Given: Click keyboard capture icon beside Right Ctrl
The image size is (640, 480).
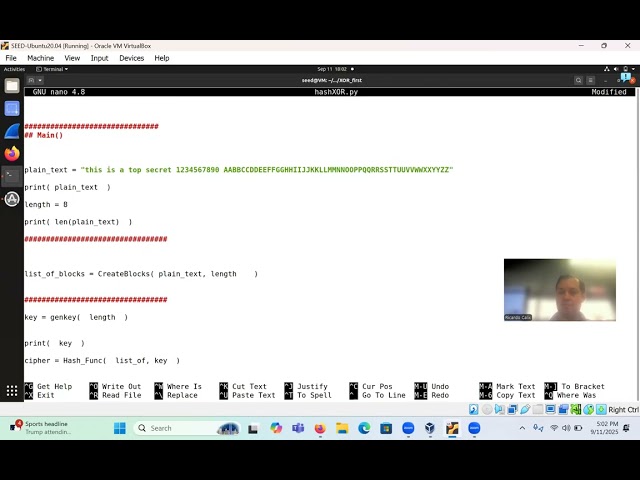Looking at the screenshot, I should tap(601, 409).
